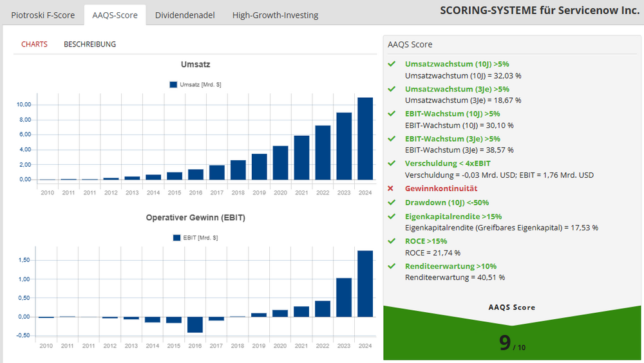This screenshot has height=363, width=644.
Task: Click the 2019 Umsatz bar
Action: 259,167
